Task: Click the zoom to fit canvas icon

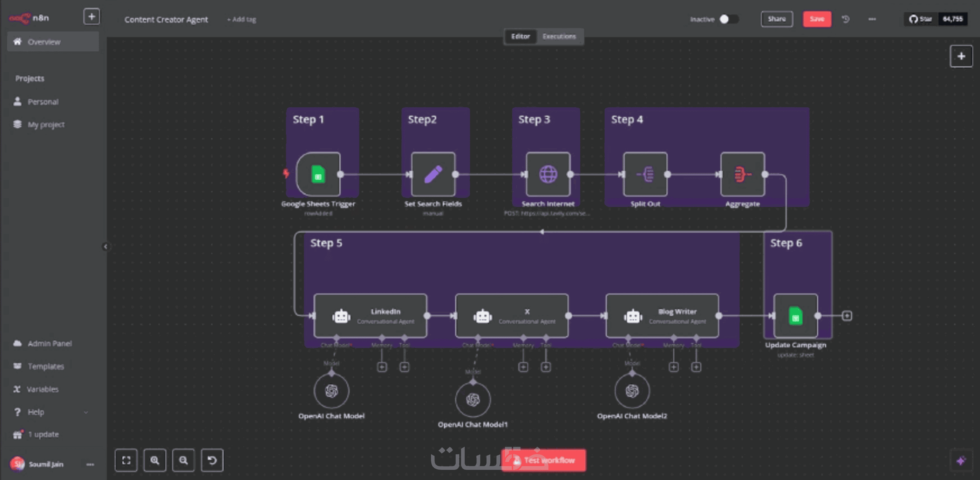Action: point(126,460)
